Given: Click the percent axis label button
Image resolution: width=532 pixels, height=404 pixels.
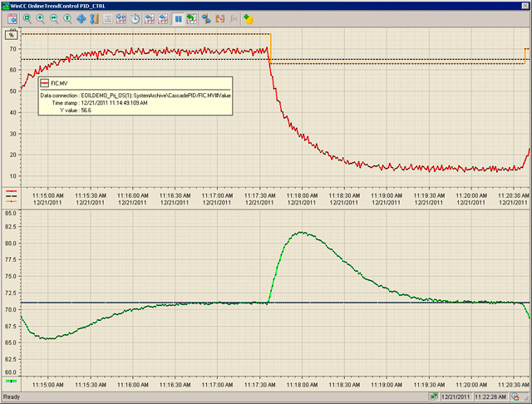Looking at the screenshot, I should tap(11, 35).
